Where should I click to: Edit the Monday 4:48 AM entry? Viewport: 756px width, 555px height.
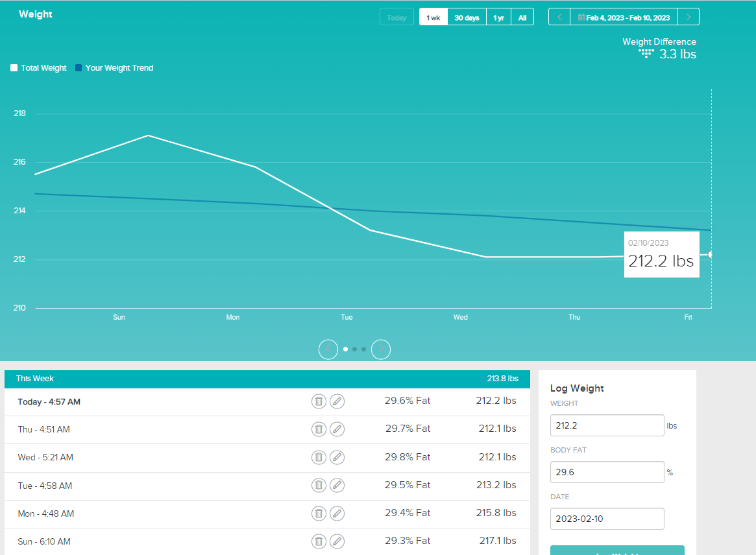(337, 514)
